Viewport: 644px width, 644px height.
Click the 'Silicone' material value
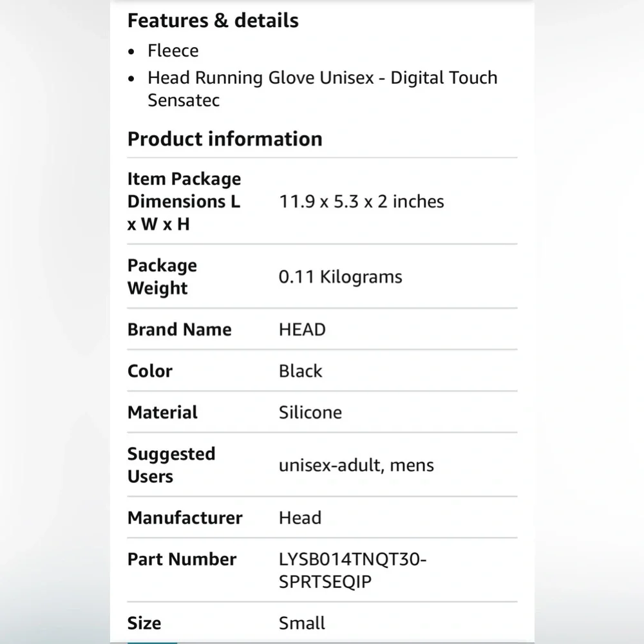click(310, 412)
